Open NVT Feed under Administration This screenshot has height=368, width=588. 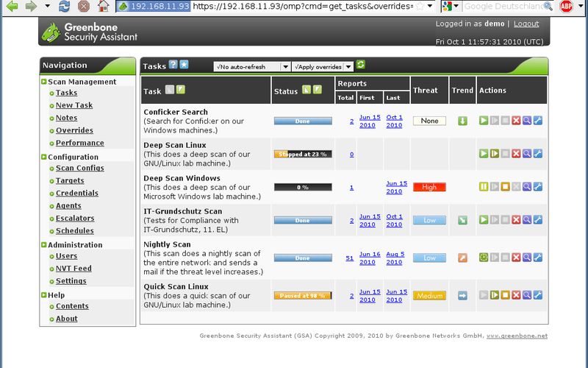pos(73,269)
